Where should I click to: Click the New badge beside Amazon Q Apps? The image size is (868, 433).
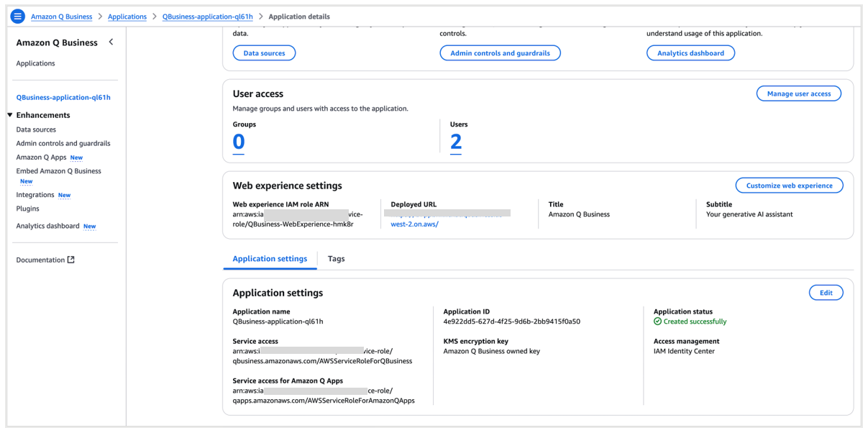pos(76,158)
